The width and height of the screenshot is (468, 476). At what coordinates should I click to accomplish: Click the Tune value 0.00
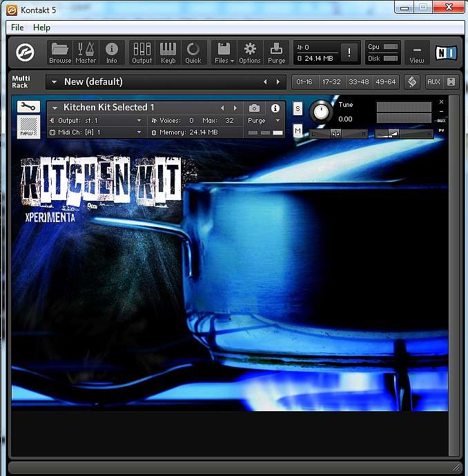click(345, 119)
